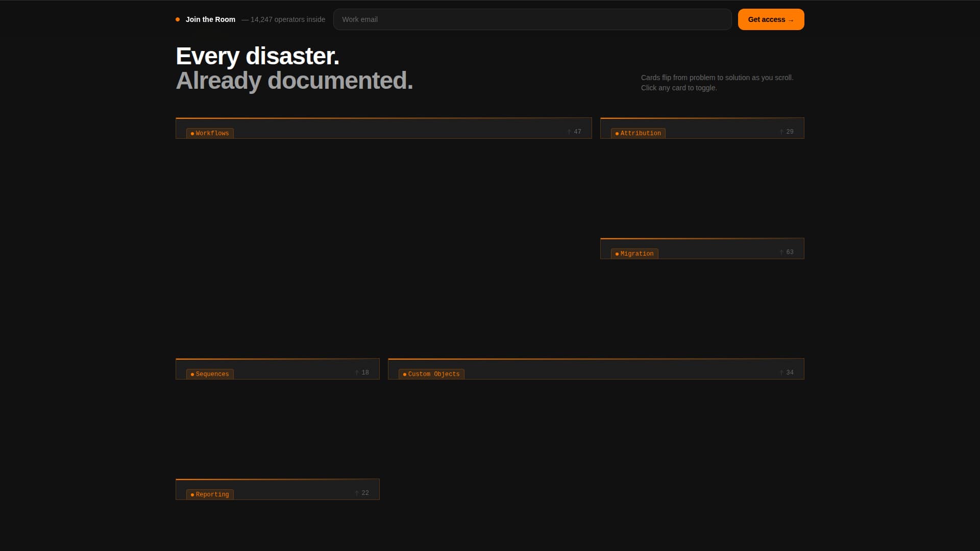980x551 pixels.
Task: Click the upvote arrow on the Migration card
Action: point(781,252)
